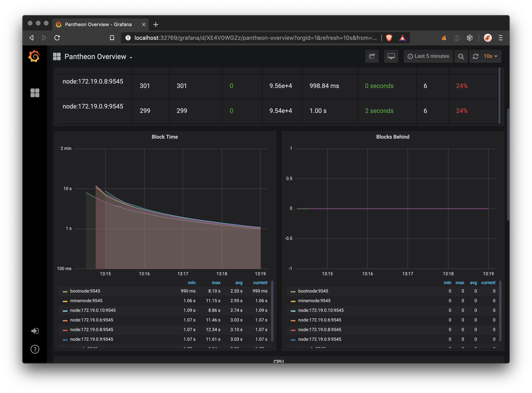
Task: Toggle node:172.19.0.6:9545 series in Block Time
Action: click(92, 320)
